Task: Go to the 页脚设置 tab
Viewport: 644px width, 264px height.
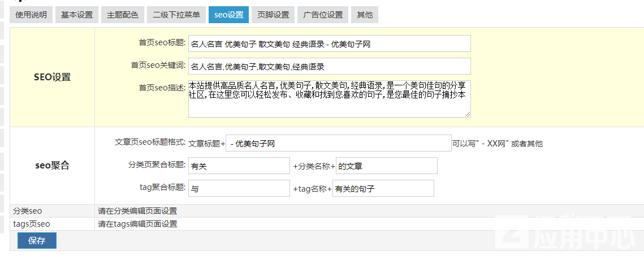Action: [273, 15]
